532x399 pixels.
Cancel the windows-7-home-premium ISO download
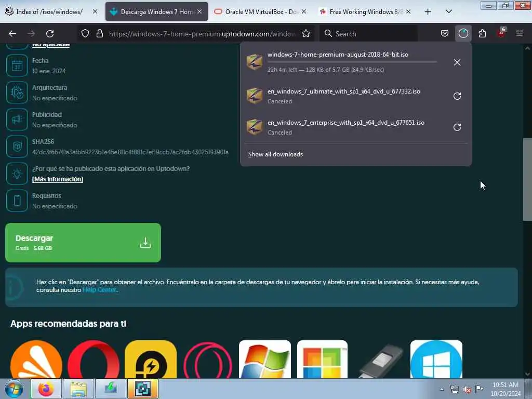pos(457,62)
